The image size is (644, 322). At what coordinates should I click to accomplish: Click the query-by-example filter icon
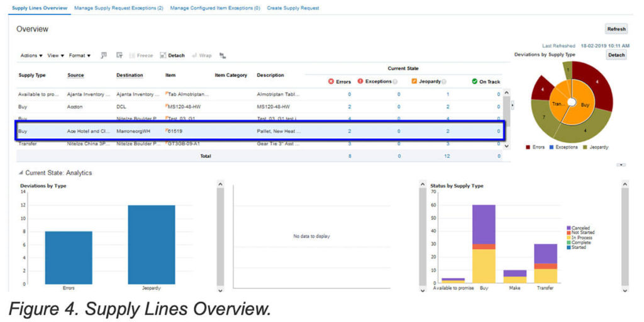pyautogui.click(x=119, y=55)
